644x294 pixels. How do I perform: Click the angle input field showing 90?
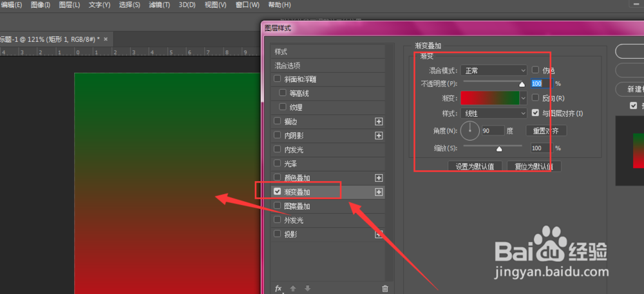[493, 131]
